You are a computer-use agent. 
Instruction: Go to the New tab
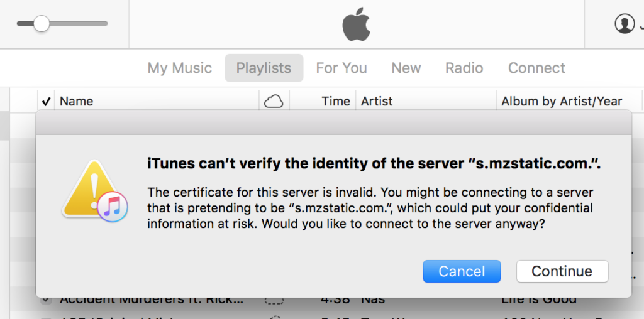click(406, 68)
